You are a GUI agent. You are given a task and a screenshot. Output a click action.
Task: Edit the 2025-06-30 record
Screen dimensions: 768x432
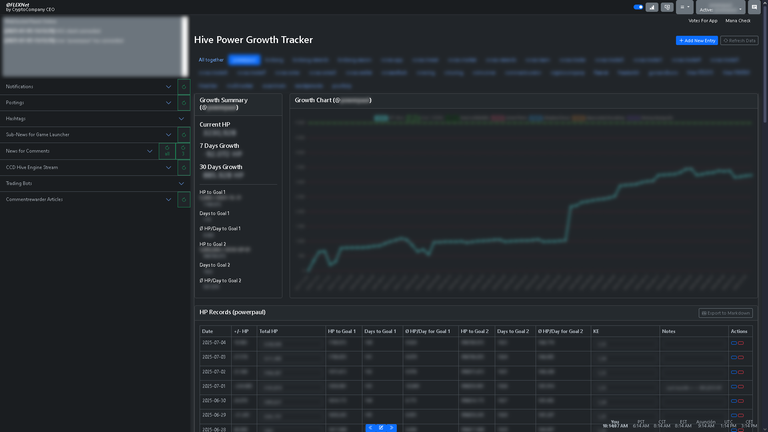(x=734, y=401)
